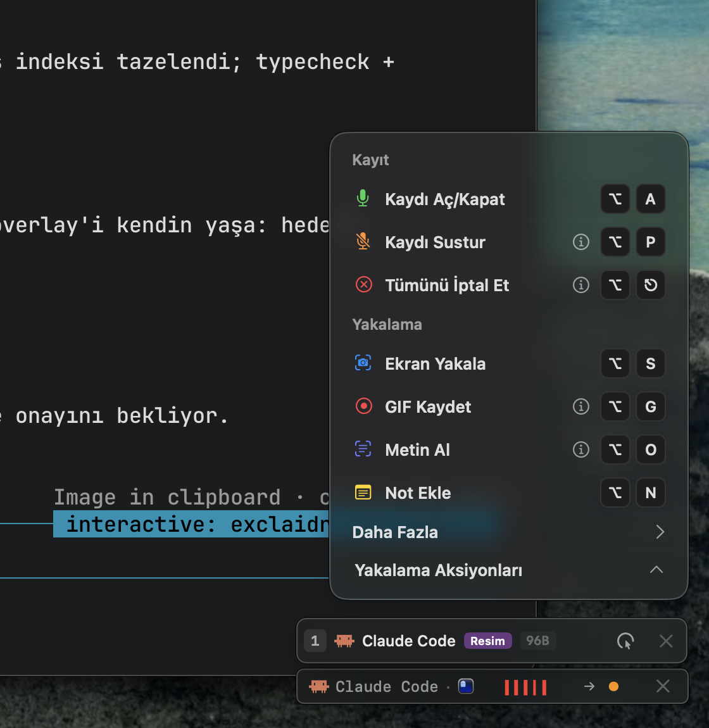This screenshot has height=728, width=709.
Task: Click the Claude Code crab icon in bottom bar
Action: 318,686
